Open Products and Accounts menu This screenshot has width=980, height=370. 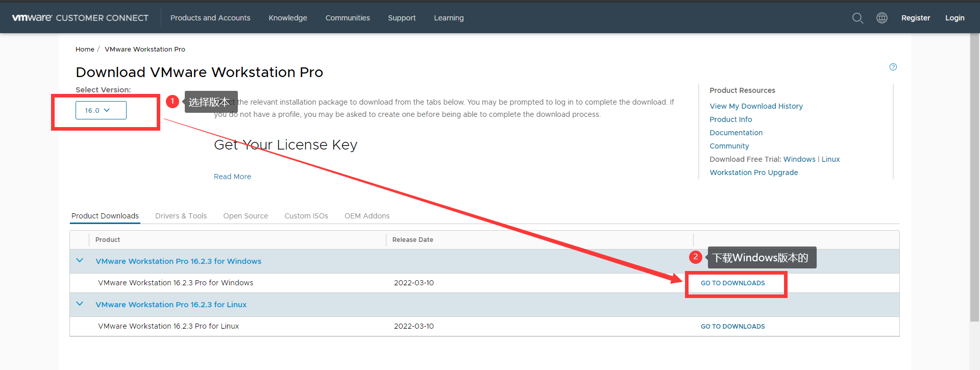tap(210, 18)
